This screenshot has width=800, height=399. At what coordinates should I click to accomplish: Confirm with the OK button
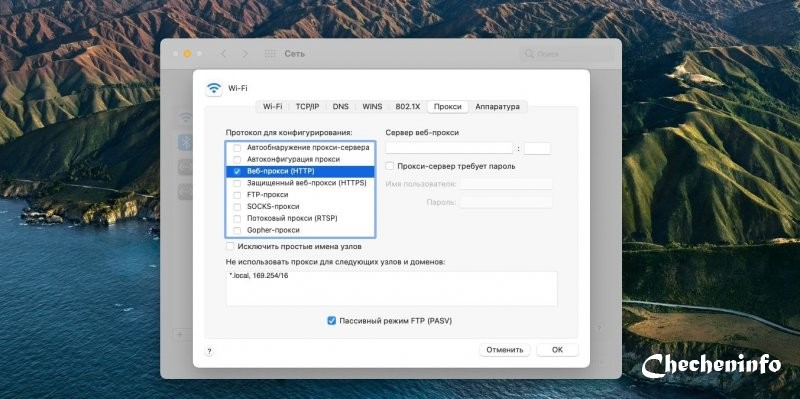click(x=557, y=350)
